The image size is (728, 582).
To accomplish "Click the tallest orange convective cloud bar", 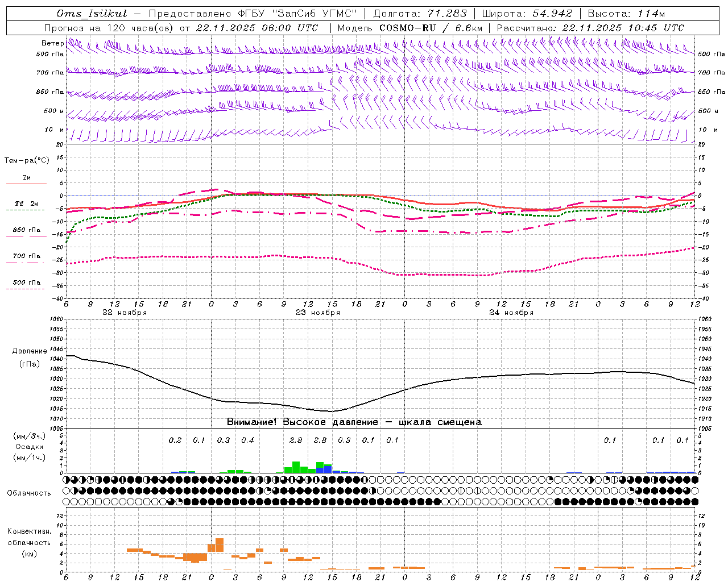I will (220, 544).
